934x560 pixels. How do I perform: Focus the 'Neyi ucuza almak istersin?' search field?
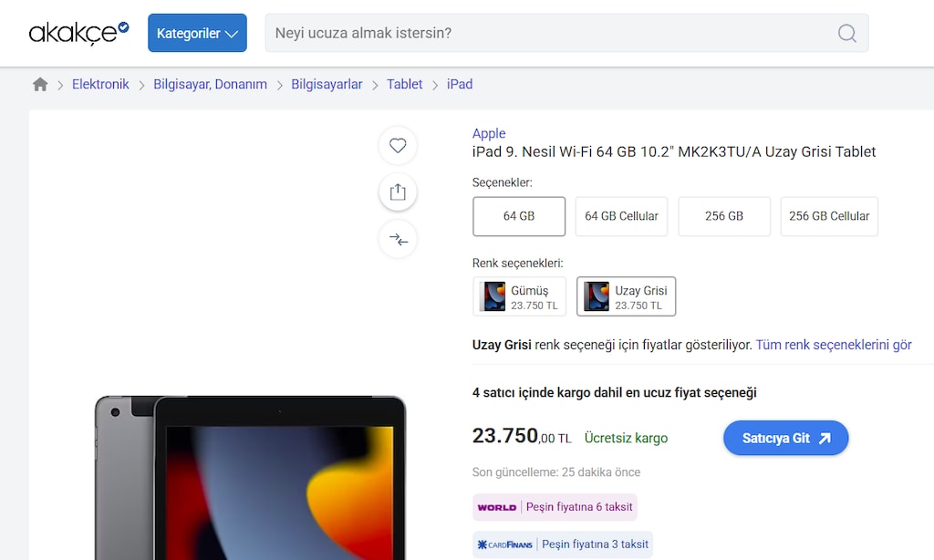point(566,33)
